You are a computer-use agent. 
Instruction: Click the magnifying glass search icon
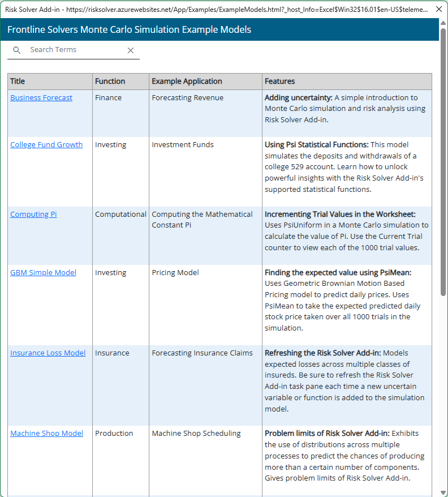click(17, 50)
